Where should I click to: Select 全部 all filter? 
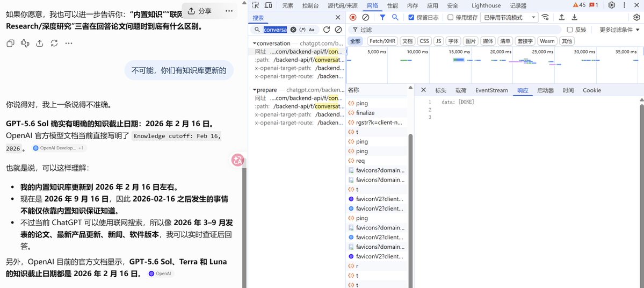[x=355, y=41]
